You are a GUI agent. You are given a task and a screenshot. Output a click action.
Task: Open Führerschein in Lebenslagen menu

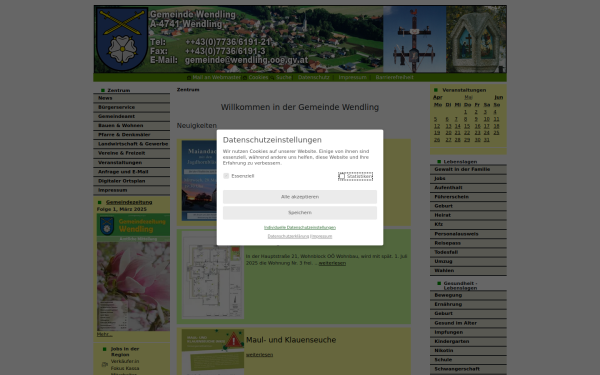pyautogui.click(x=468, y=197)
